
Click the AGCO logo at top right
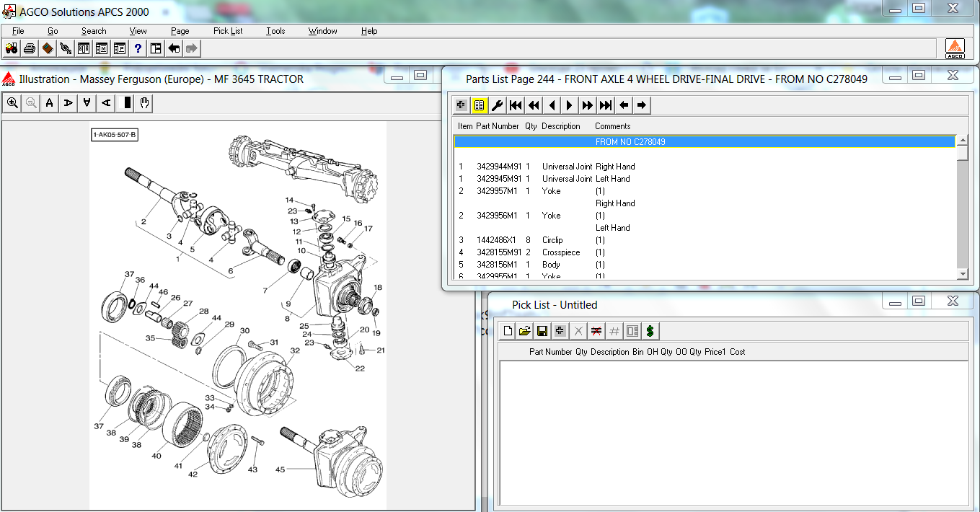click(x=955, y=48)
